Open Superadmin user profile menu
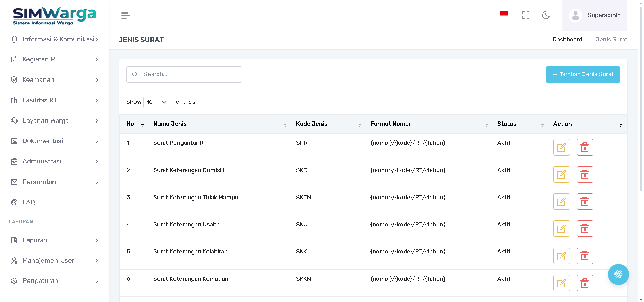The height and width of the screenshot is (302, 644). pyautogui.click(x=595, y=15)
